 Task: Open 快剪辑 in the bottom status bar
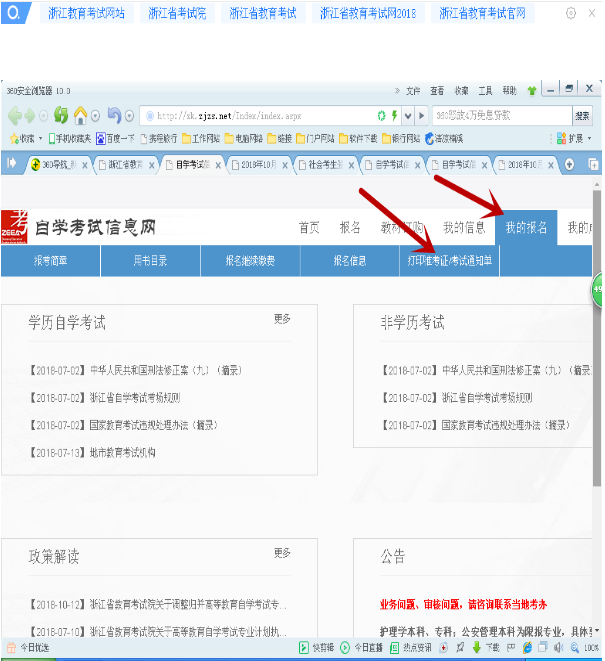[317, 648]
